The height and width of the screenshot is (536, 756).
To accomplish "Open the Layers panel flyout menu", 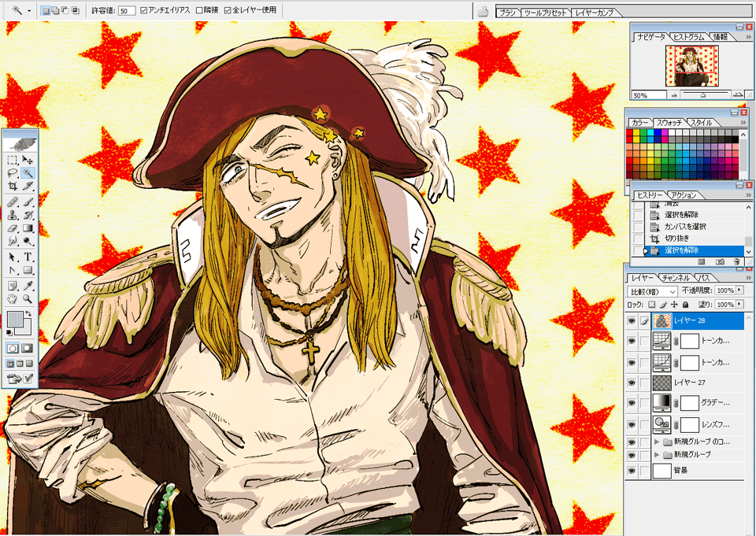I will click(748, 278).
